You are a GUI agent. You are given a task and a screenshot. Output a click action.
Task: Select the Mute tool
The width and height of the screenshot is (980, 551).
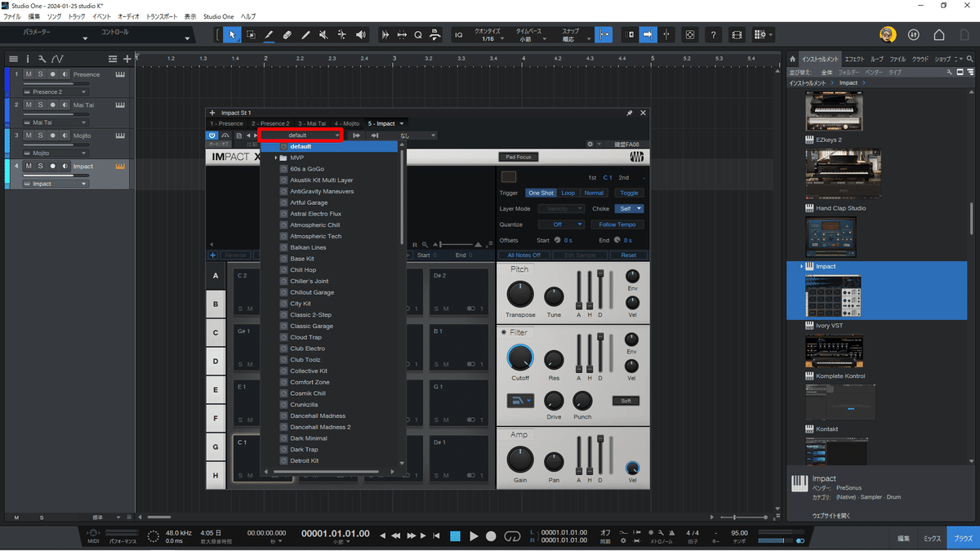point(323,35)
